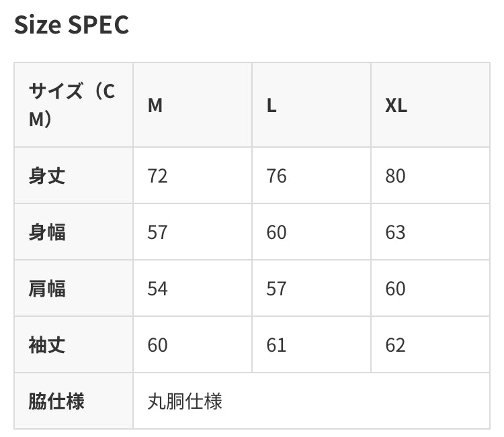
Task: Select the 肩幅 value 54 for M
Action: click(157, 289)
